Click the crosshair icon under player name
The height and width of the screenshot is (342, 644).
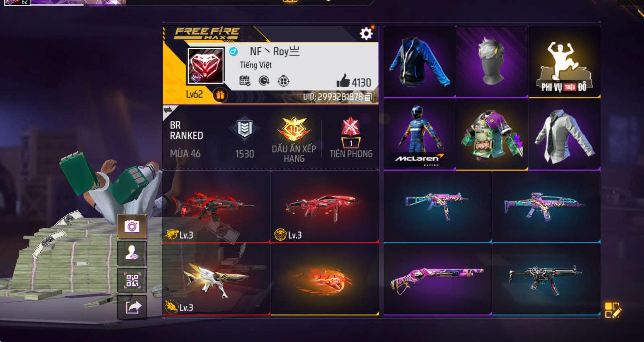(283, 81)
